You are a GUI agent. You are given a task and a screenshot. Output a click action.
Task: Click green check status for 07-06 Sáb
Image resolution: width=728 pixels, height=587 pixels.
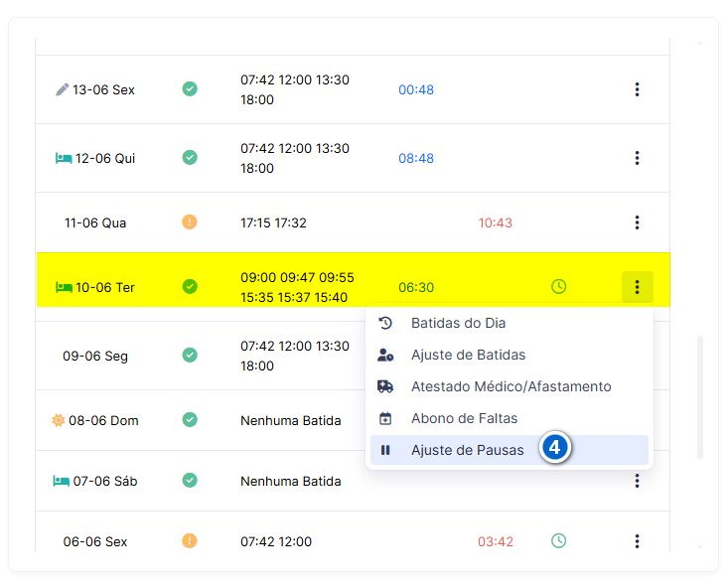point(190,480)
